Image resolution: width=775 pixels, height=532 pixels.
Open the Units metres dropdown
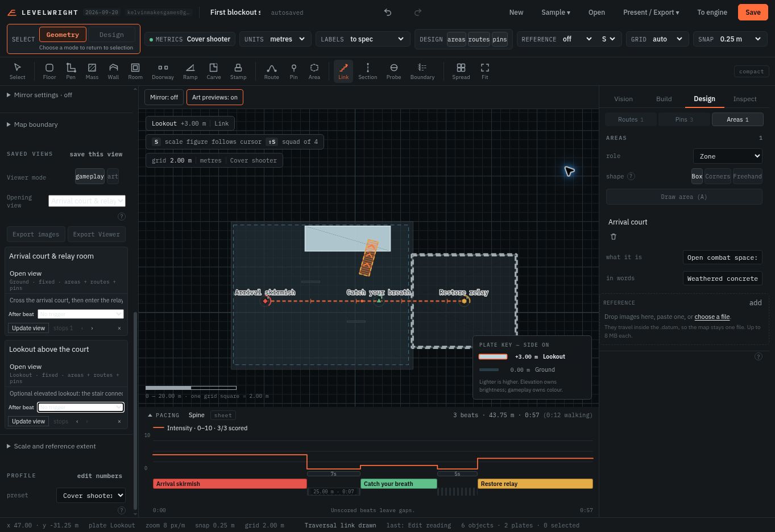pyautogui.click(x=288, y=39)
